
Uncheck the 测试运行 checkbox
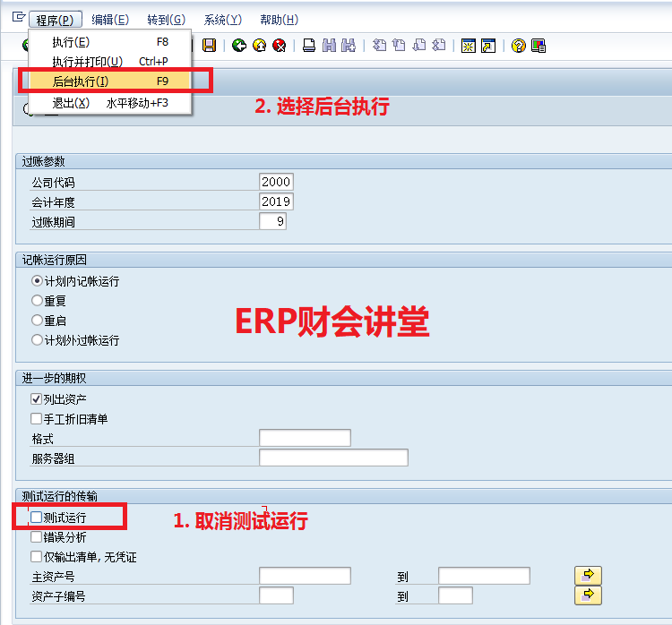click(x=37, y=518)
